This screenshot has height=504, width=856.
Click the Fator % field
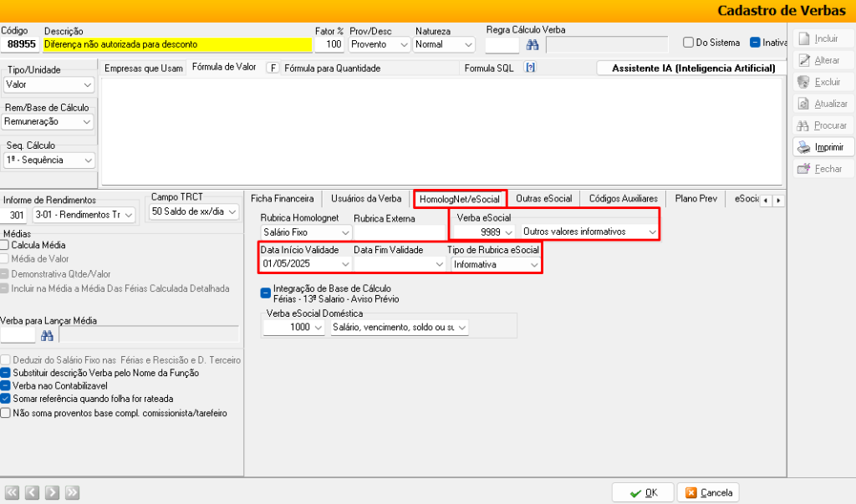(329, 45)
